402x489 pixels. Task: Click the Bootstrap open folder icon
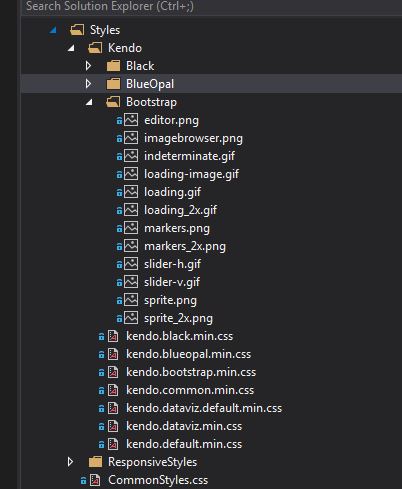(x=113, y=102)
